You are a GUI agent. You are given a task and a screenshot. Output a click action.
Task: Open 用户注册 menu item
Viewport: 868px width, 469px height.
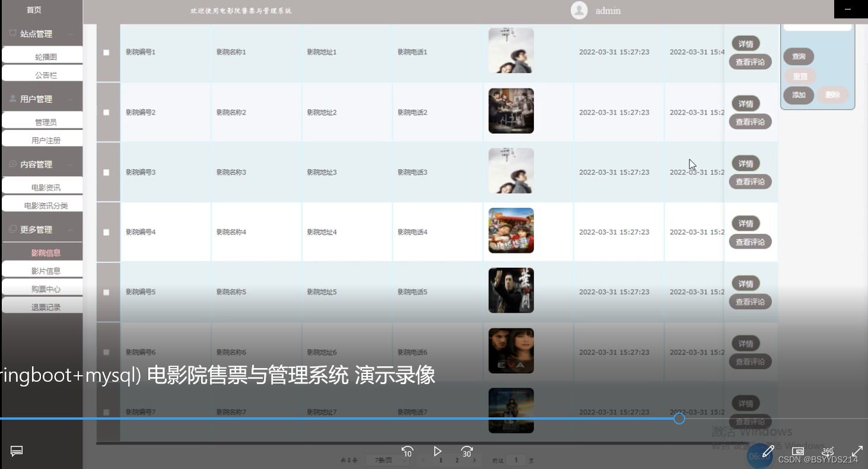pos(42,138)
